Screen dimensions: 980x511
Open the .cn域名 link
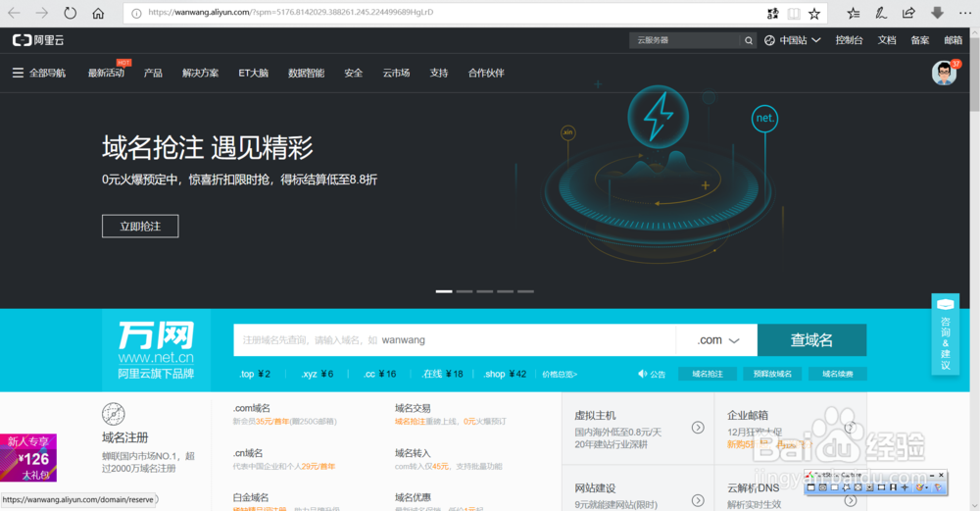248,453
